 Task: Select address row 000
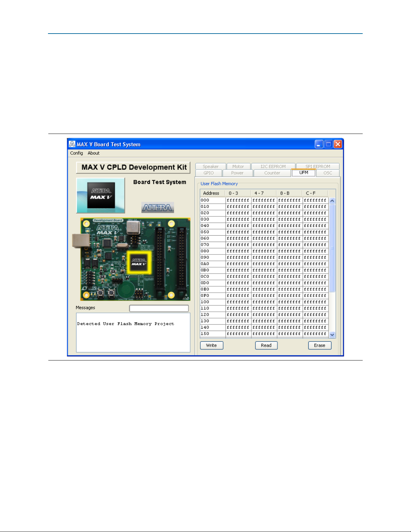click(264, 200)
